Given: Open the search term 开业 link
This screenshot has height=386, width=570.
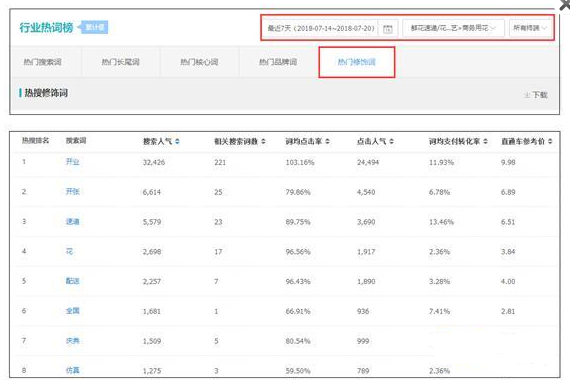Looking at the screenshot, I should tap(72, 162).
